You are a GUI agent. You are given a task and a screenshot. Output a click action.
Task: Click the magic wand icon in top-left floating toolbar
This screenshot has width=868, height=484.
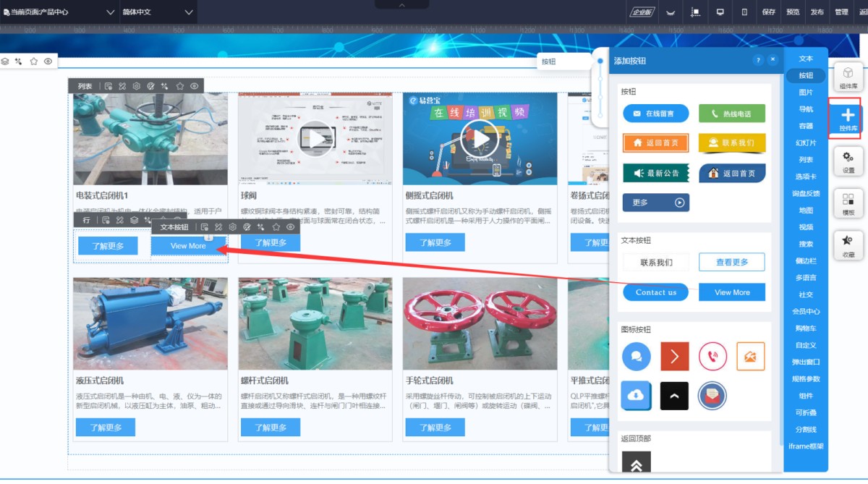(19, 61)
